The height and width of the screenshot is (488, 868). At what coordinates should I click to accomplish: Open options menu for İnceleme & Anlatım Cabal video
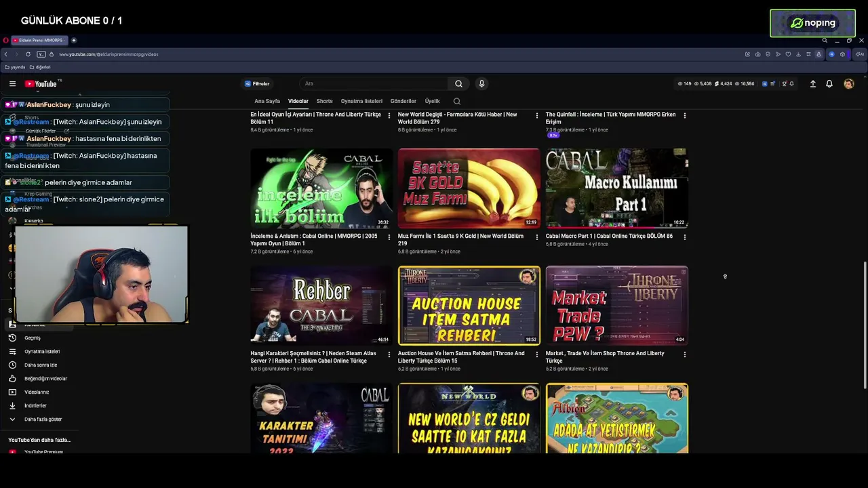389,237
